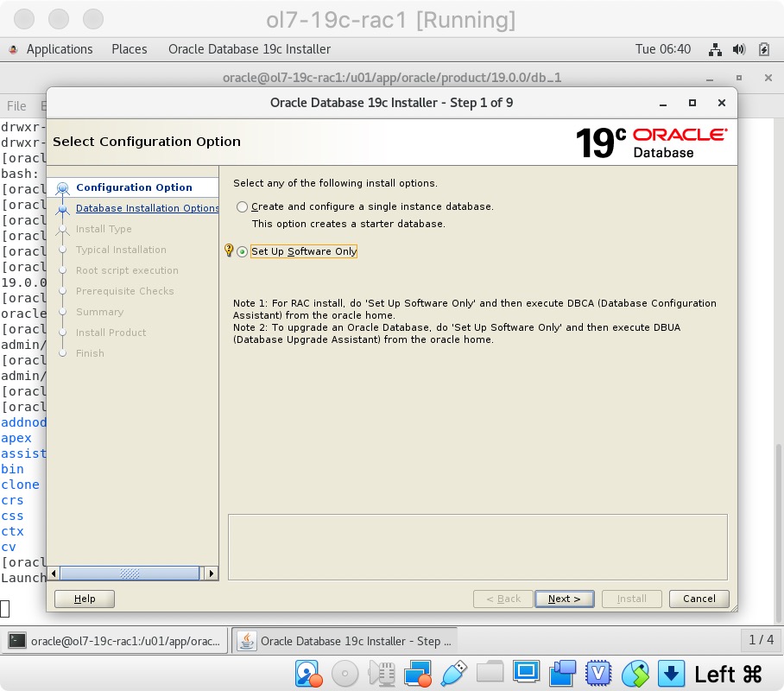Click the terminal icon in the taskbar entry
The width and height of the screenshot is (784, 691).
pos(17,640)
